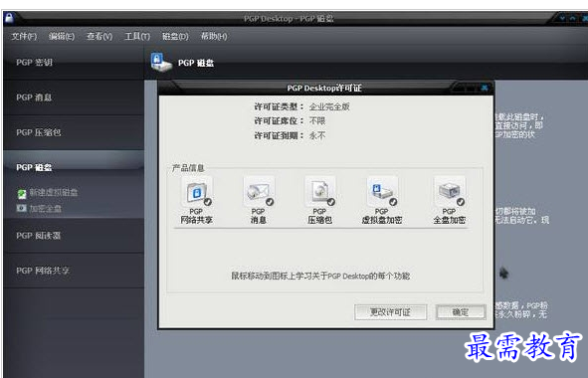The height and width of the screenshot is (378, 588).
Task: Select PGP 磁盘 sidebar section
Action: click(74, 167)
